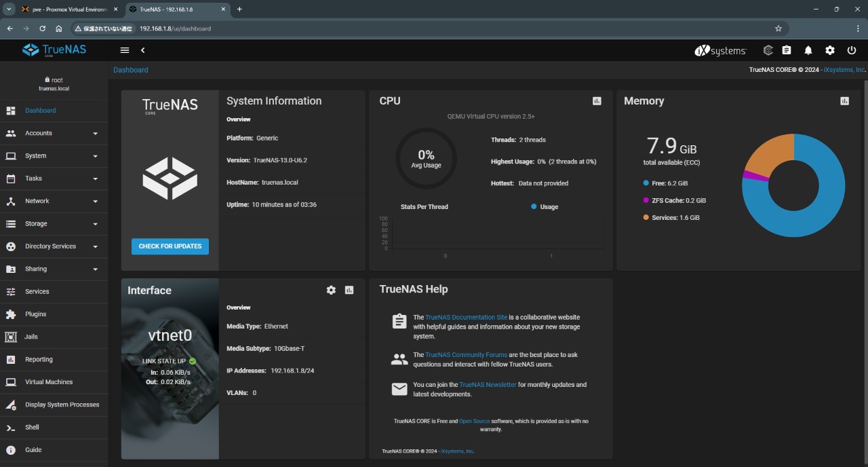Click the Sharing folder icon
The width and height of the screenshot is (868, 467).
[11, 269]
